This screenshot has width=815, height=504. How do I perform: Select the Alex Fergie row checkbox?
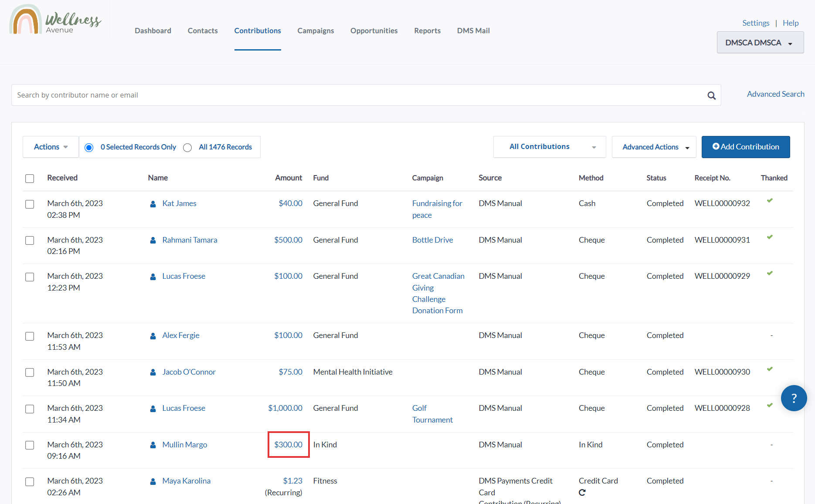(30, 336)
